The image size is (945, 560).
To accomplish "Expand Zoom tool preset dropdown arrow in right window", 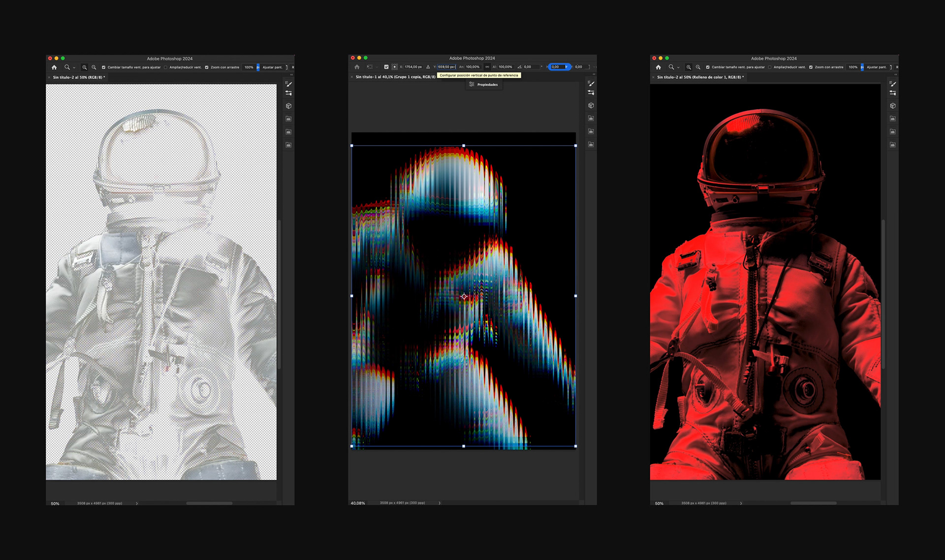I will pyautogui.click(x=678, y=67).
